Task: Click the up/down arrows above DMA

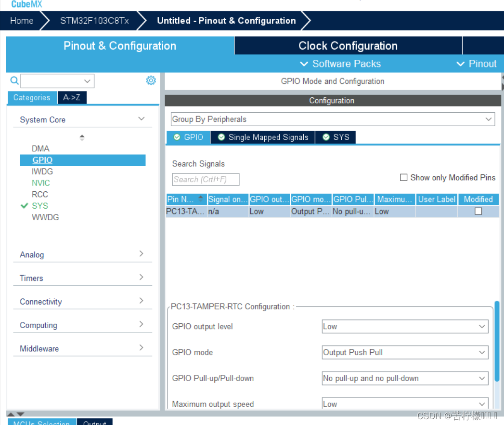Action: click(x=82, y=138)
